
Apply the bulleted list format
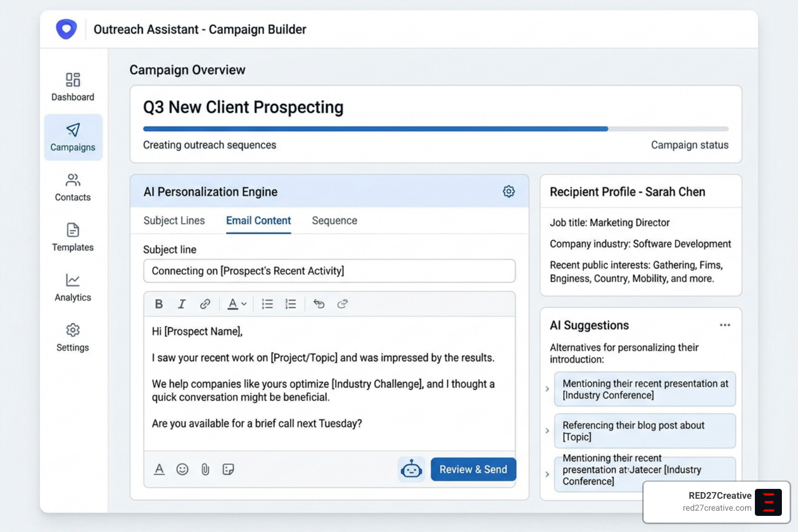pos(268,304)
